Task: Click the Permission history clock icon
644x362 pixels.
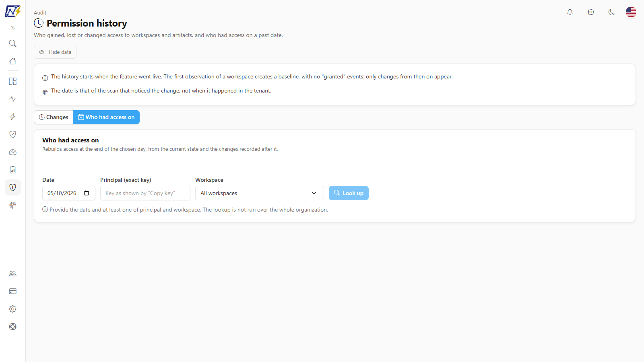Action: click(39, 23)
